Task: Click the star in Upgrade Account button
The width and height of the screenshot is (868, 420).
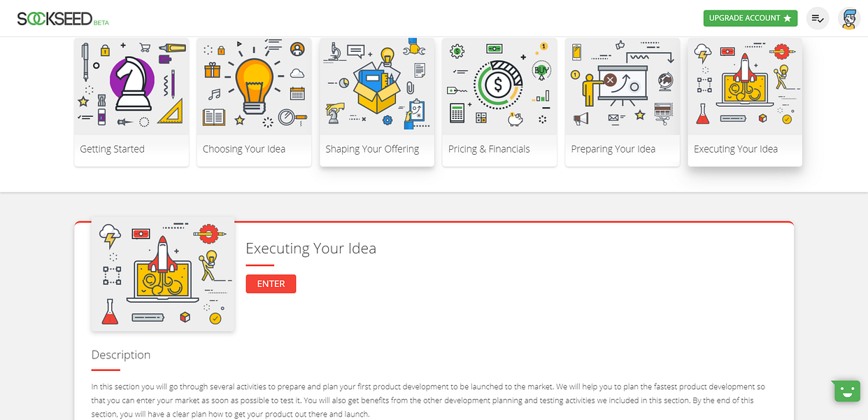Action: click(x=788, y=18)
